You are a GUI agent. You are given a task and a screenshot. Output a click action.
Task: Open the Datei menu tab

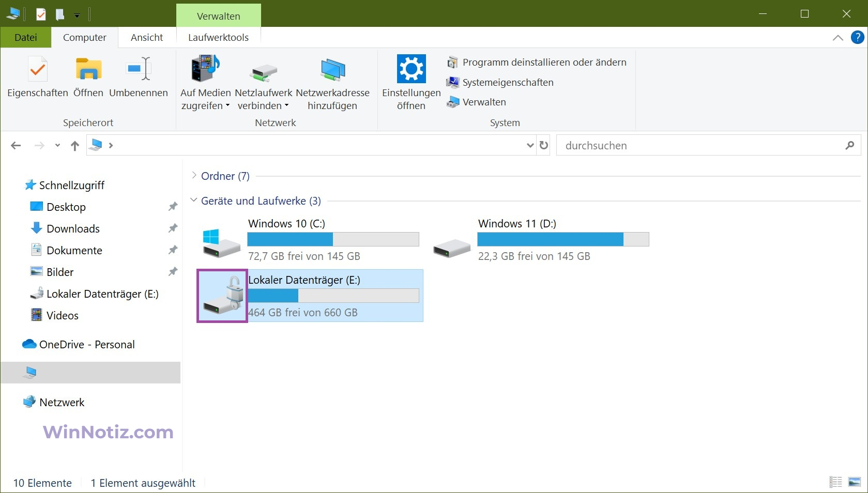[26, 37]
